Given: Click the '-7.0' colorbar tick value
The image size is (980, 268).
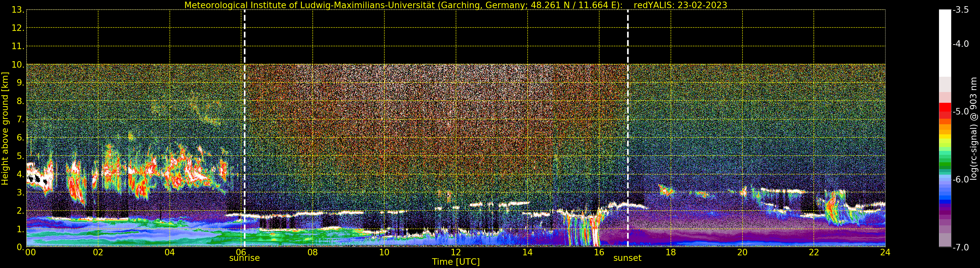Looking at the screenshot, I should pyautogui.click(x=960, y=247).
